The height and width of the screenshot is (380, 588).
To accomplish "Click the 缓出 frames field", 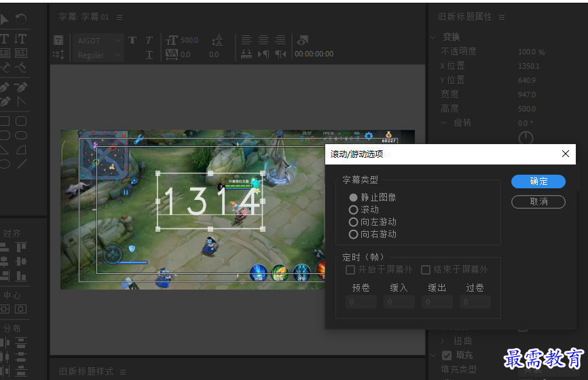I will 437,302.
